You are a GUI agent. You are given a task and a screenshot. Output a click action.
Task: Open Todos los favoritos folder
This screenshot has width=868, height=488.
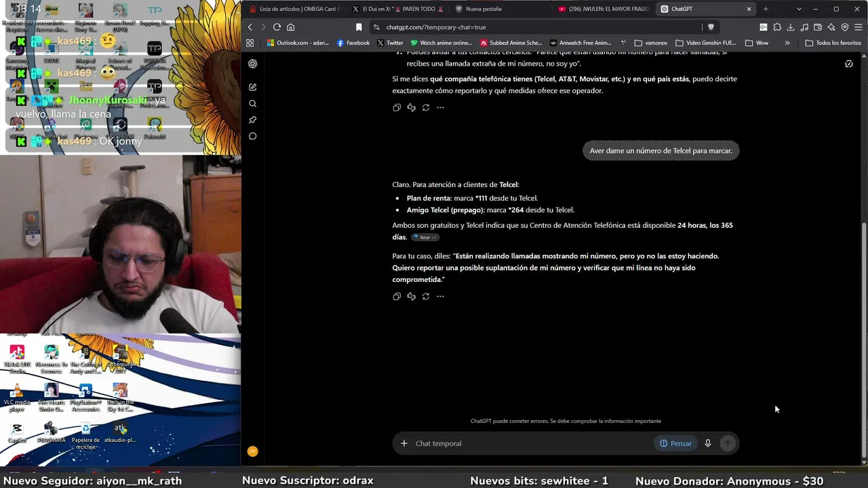[x=833, y=43]
